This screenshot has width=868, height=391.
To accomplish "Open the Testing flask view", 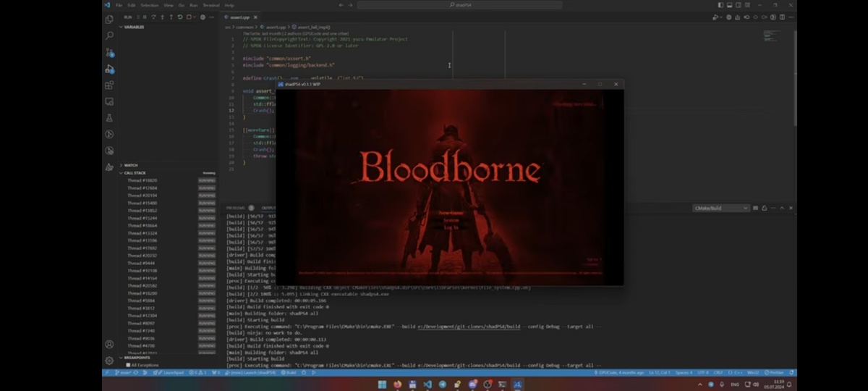I will tap(109, 118).
